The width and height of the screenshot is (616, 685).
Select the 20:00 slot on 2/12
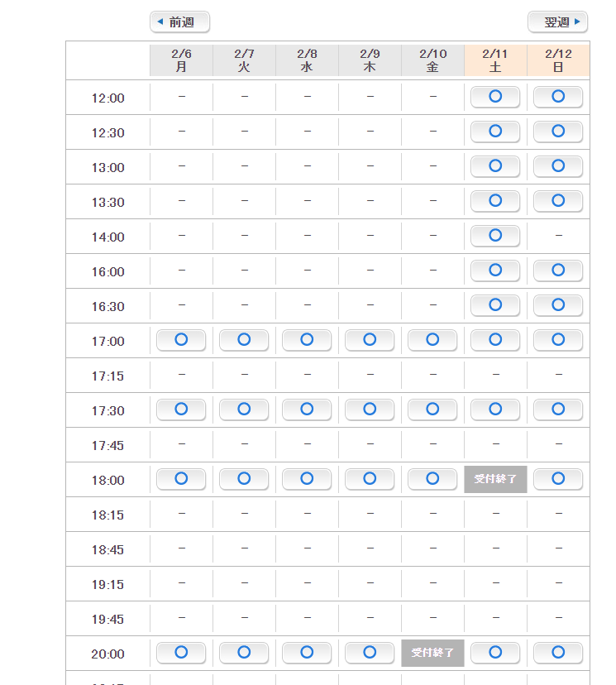[558, 653]
